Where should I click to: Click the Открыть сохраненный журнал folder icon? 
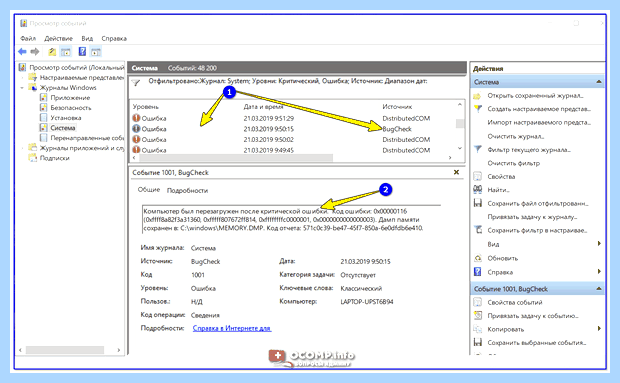click(478, 96)
